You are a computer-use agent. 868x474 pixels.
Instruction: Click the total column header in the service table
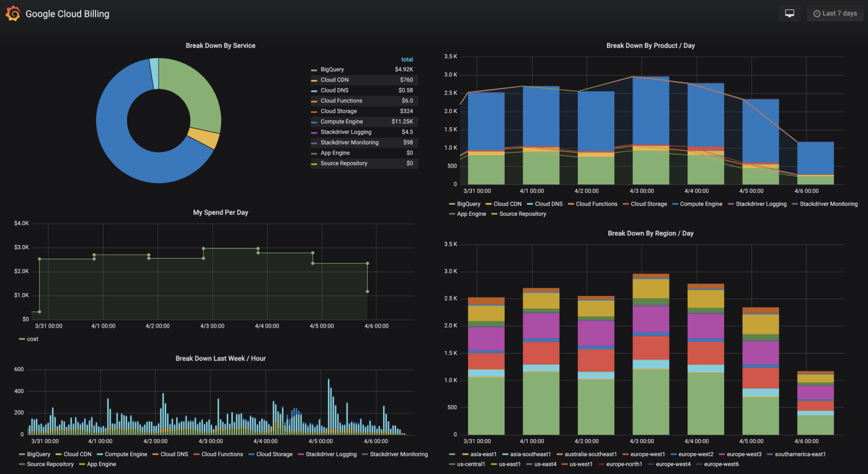[x=407, y=59]
